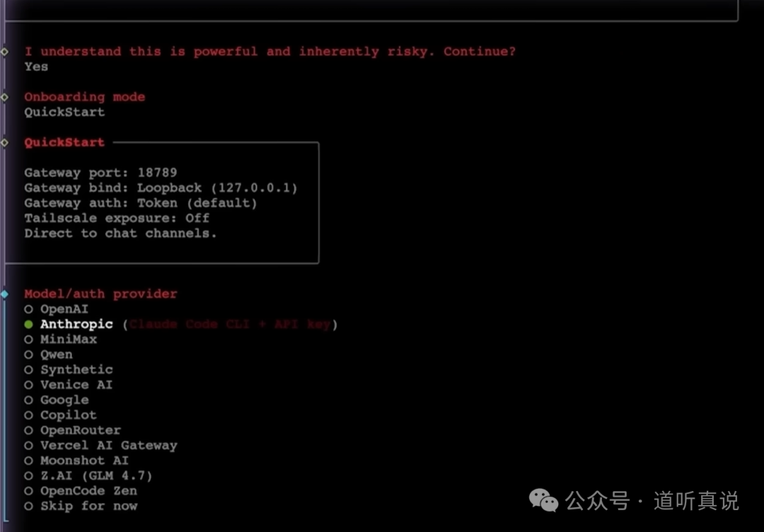This screenshot has width=764, height=532.
Task: Select the Anthropic provider radio button
Action: [x=29, y=324]
